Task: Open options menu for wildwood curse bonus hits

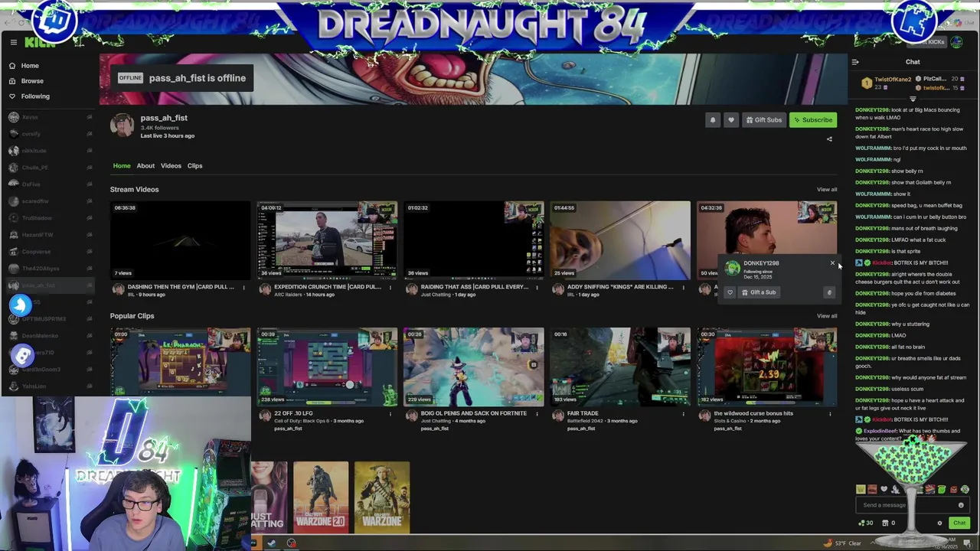Action: 830,414
